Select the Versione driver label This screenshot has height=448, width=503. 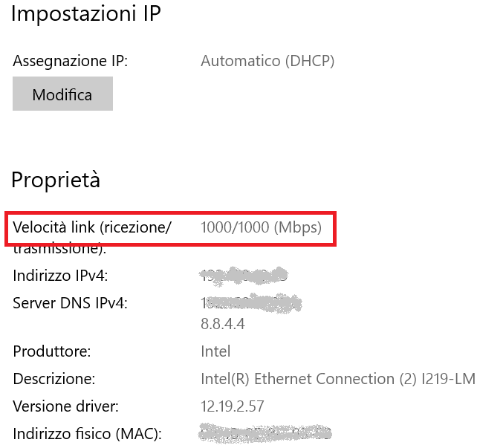[x=66, y=406]
